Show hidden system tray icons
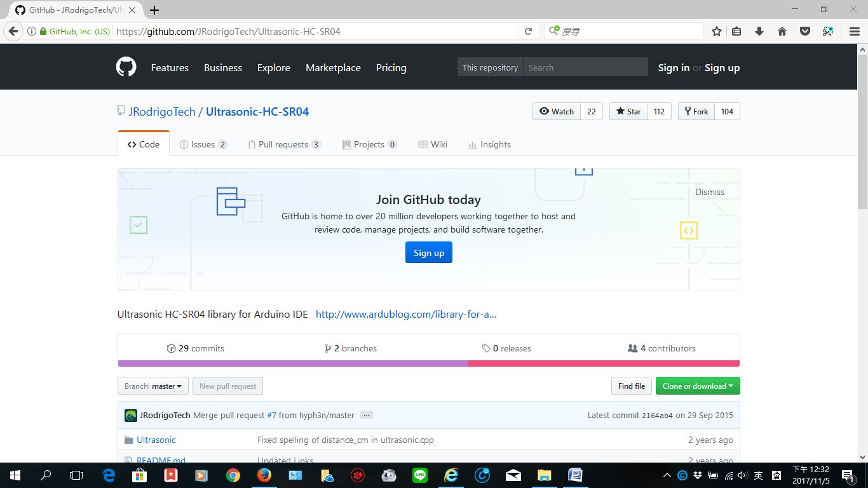 point(667,475)
